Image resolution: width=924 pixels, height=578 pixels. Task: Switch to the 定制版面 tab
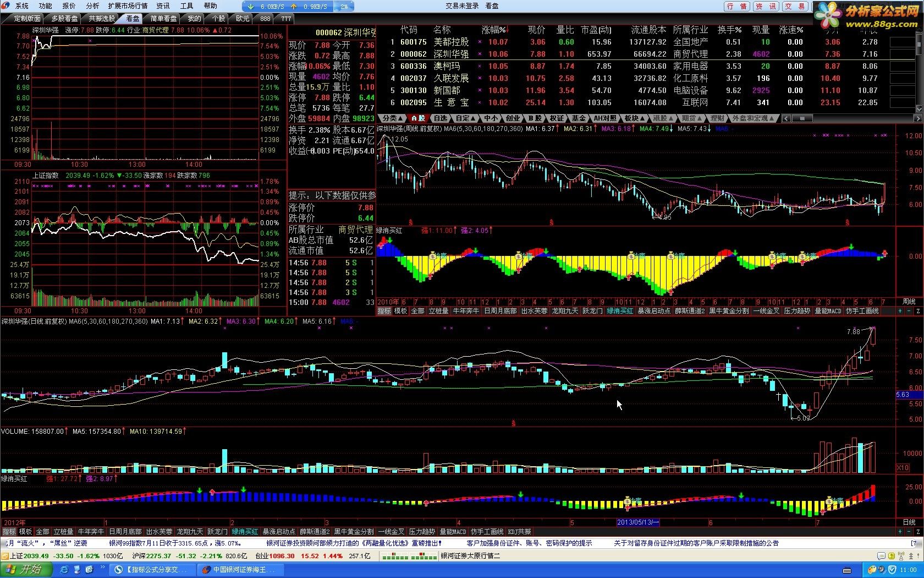[27, 19]
